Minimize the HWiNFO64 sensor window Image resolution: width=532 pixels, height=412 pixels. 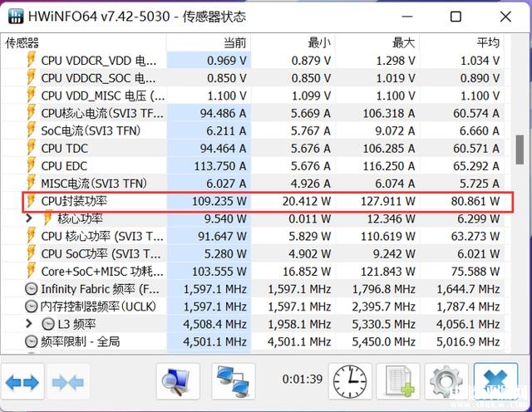click(x=407, y=17)
